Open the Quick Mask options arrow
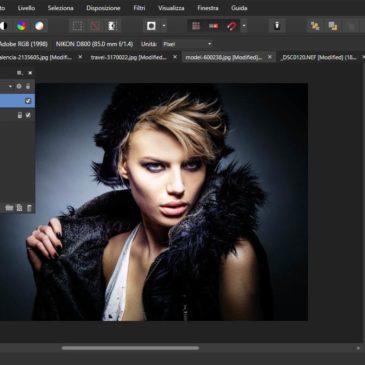 coord(164,26)
